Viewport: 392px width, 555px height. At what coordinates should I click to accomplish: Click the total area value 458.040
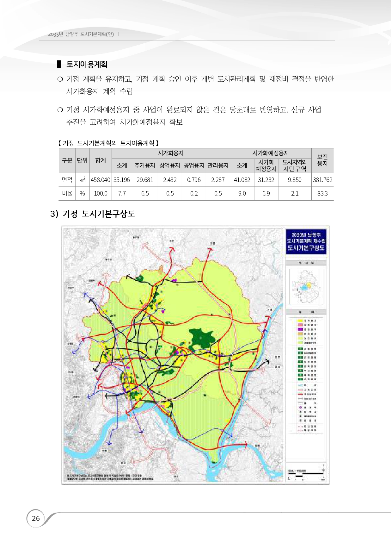pyautogui.click(x=101, y=180)
